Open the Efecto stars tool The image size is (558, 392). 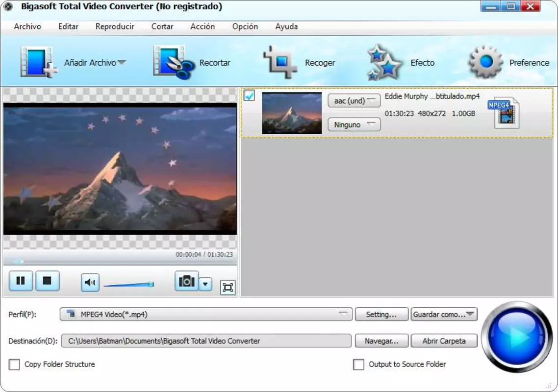[384, 62]
